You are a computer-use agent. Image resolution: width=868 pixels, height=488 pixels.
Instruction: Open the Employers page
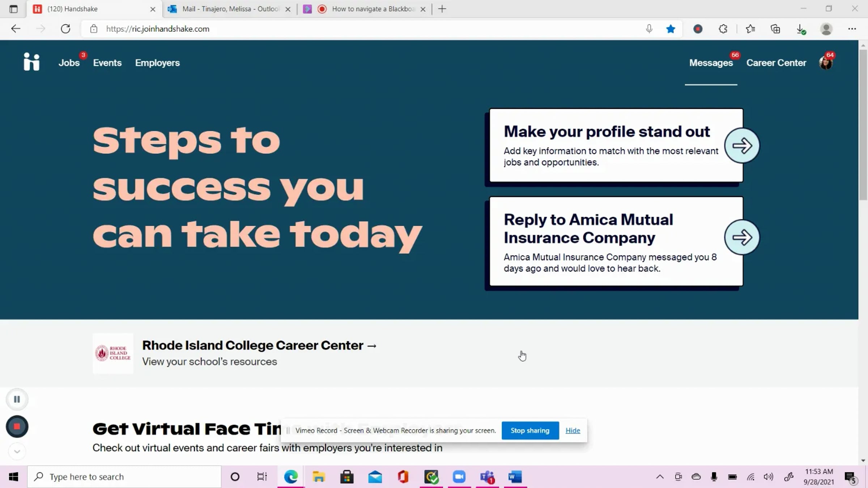(x=157, y=63)
